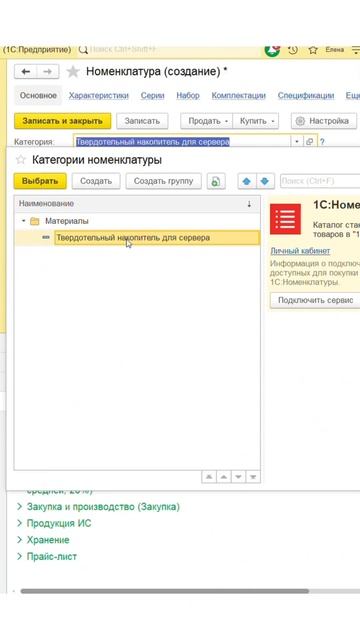Open the Серии tab
Screen dimensions: 360x640
[152, 96]
